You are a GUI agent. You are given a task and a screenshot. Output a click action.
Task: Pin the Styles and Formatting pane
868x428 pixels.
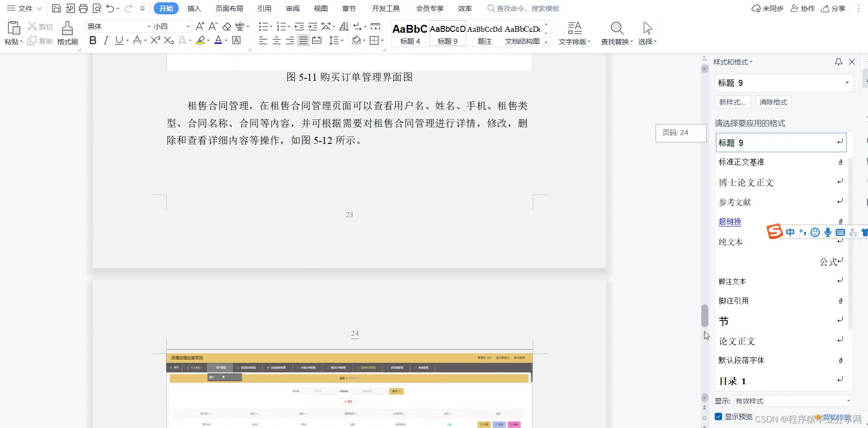[838, 62]
